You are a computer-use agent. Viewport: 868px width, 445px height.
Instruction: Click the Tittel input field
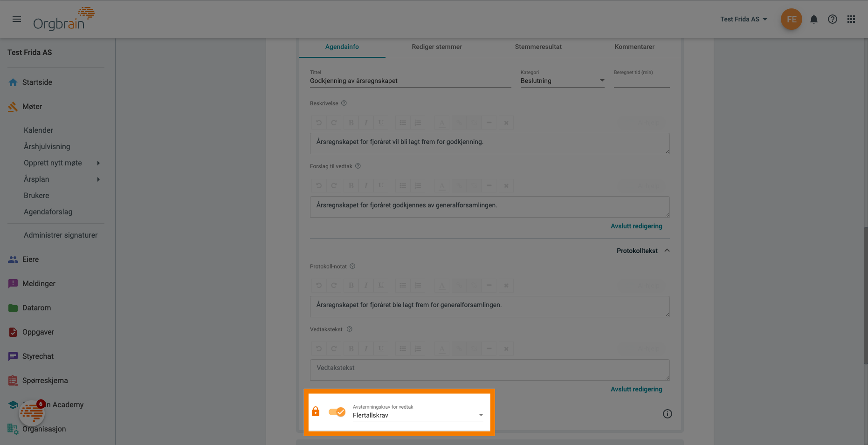410,81
